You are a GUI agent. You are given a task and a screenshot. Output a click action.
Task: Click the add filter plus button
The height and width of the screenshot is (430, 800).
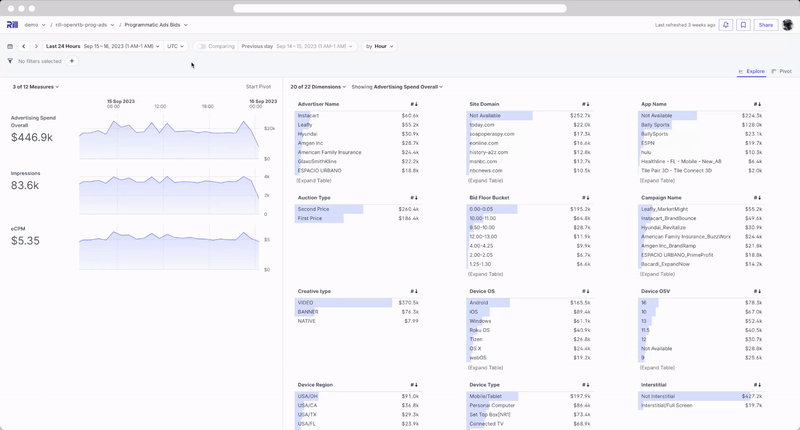point(72,61)
